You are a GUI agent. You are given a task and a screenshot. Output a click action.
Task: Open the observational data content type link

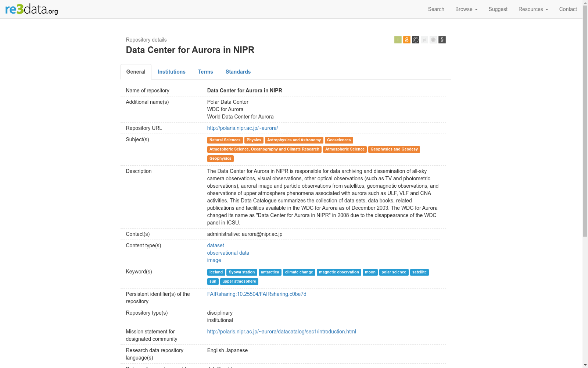[x=228, y=253]
